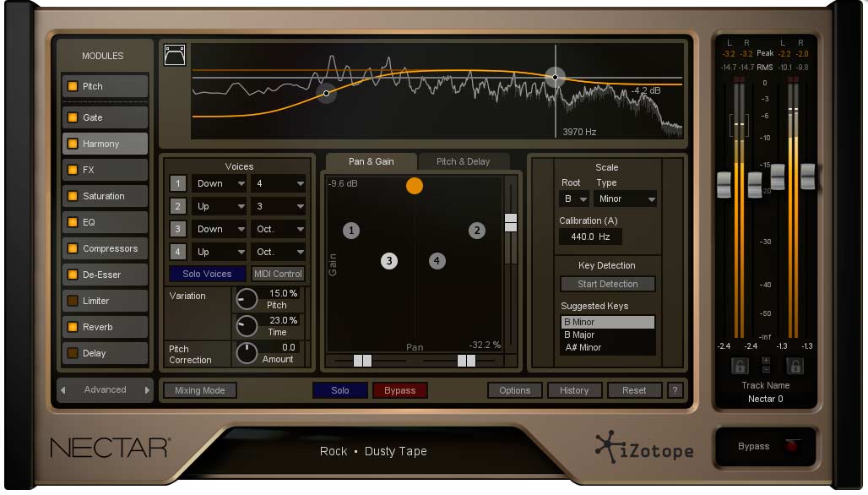Select voice node 1 in the pan grid

351,231
